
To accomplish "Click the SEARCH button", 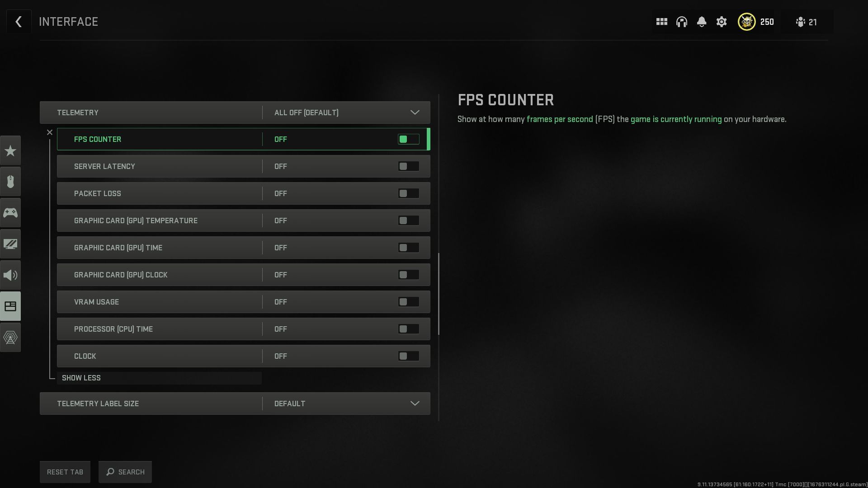I will tap(125, 471).
